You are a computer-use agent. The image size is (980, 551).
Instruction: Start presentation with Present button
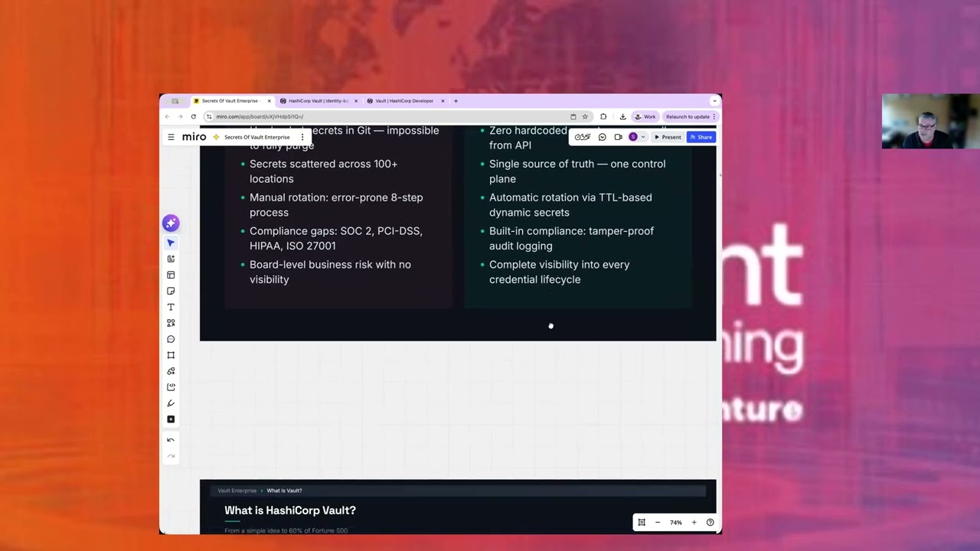pyautogui.click(x=668, y=137)
